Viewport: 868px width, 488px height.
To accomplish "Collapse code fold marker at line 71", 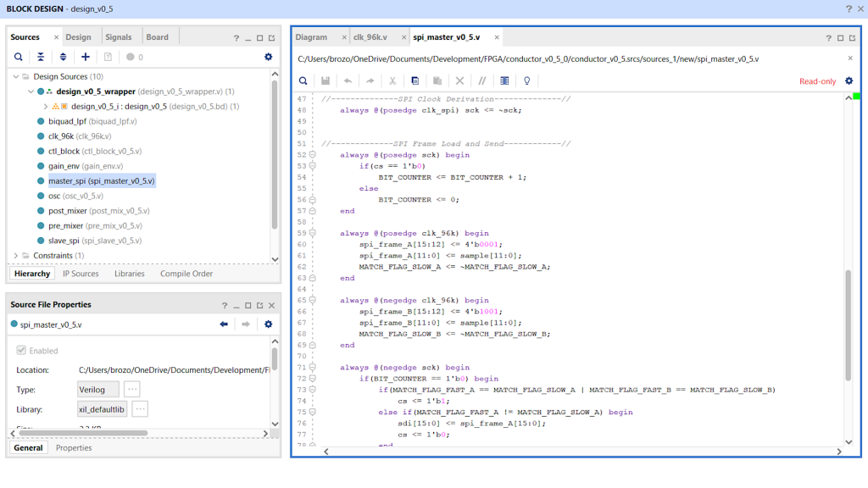I will (313, 368).
